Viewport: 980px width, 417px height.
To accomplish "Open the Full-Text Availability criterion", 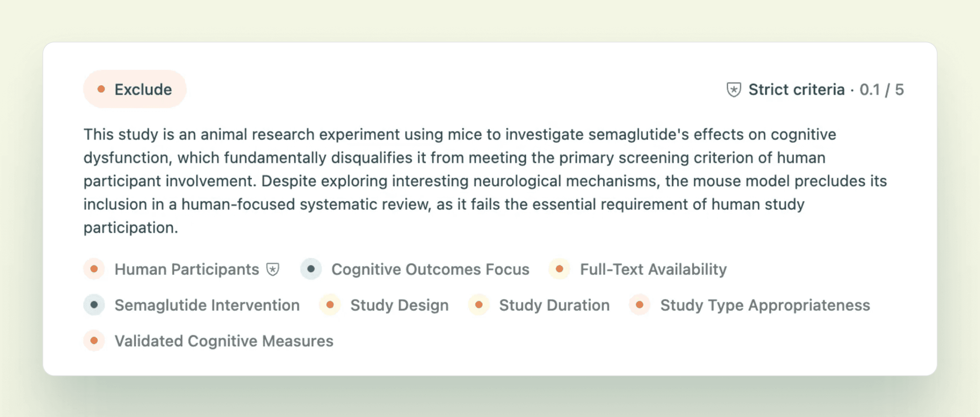I will (653, 270).
